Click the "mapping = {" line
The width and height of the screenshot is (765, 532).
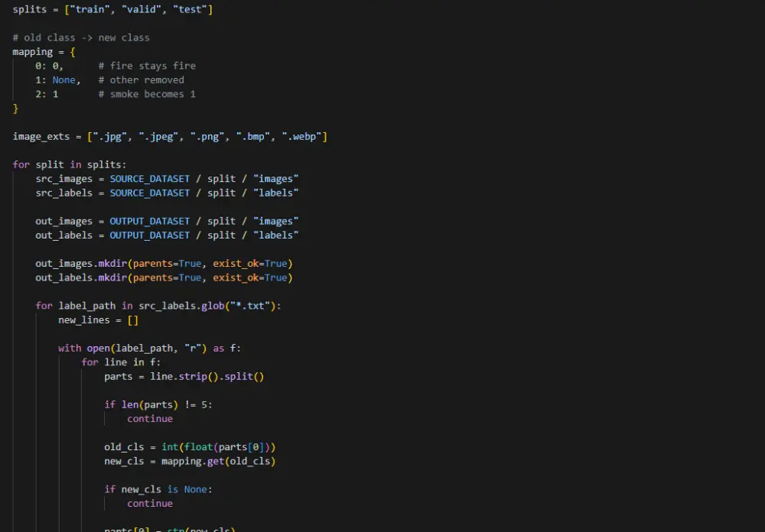click(x=44, y=52)
